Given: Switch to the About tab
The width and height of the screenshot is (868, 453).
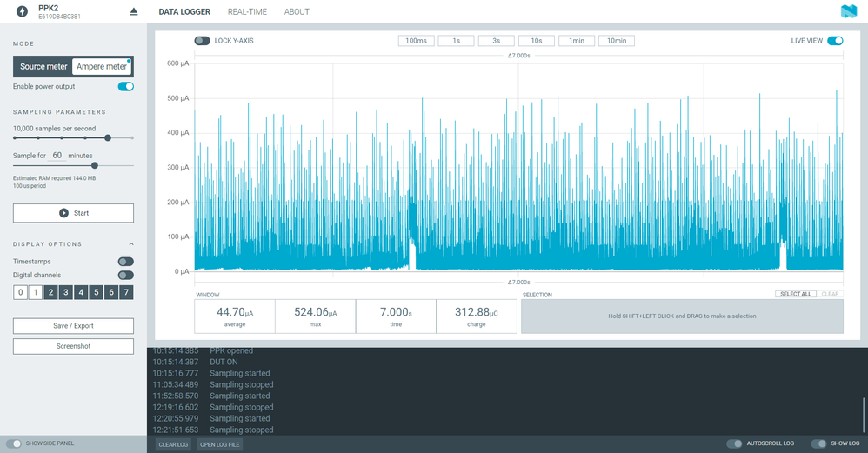Looking at the screenshot, I should [x=297, y=11].
